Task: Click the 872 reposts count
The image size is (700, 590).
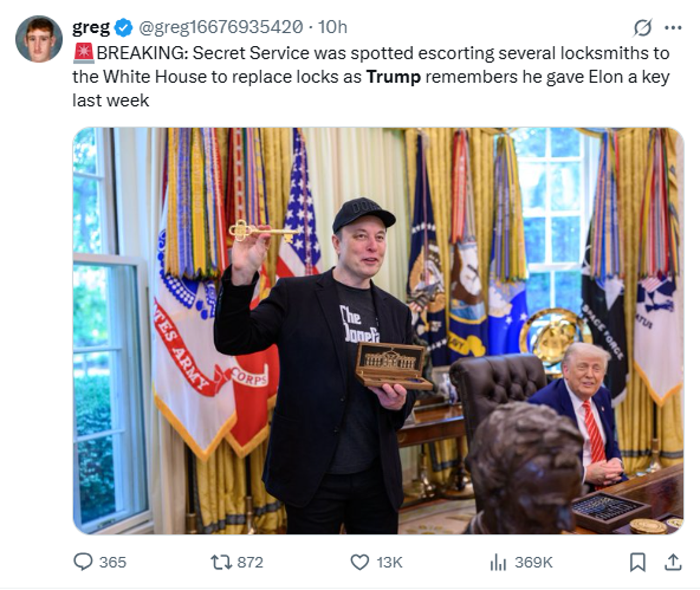Action: [250, 562]
